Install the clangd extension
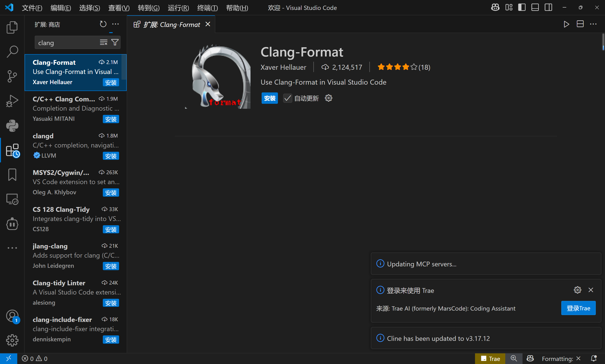The width and height of the screenshot is (605, 364). point(111,156)
